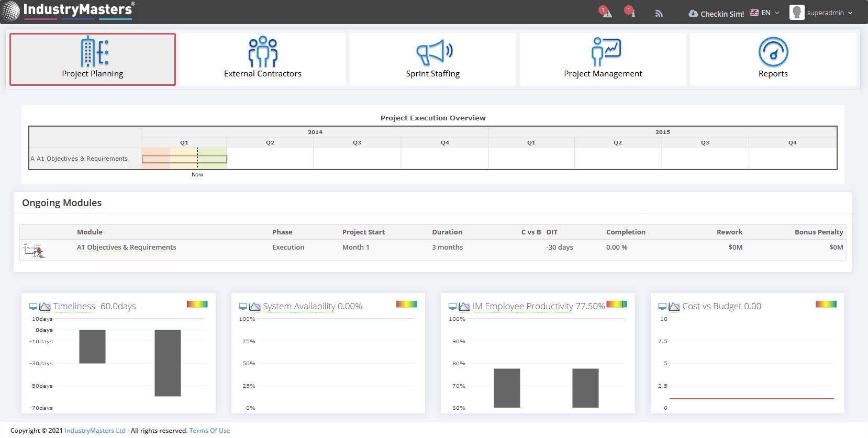Viewport: 868px width, 438px height.
Task: Open the Reports tab
Action: 773,59
